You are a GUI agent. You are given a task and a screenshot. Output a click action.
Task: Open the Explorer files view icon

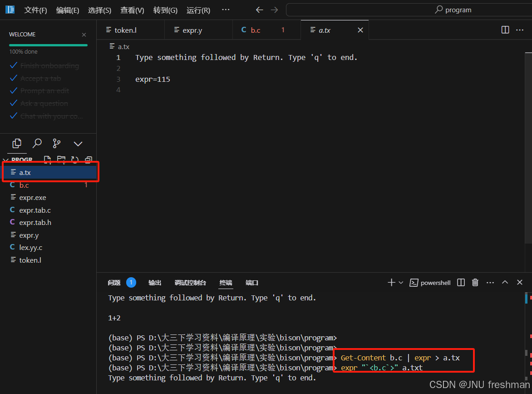[x=17, y=144]
